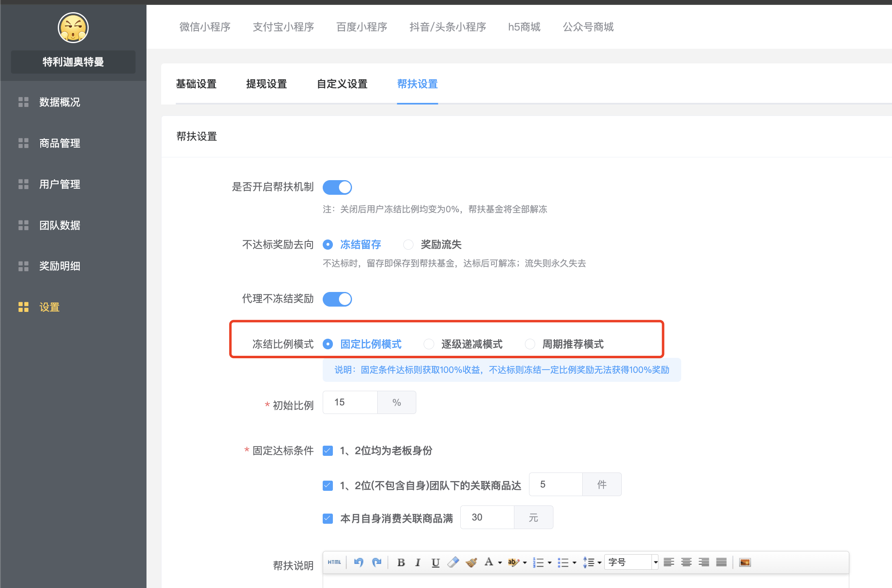Click the HTML source icon in editor

pyautogui.click(x=334, y=562)
